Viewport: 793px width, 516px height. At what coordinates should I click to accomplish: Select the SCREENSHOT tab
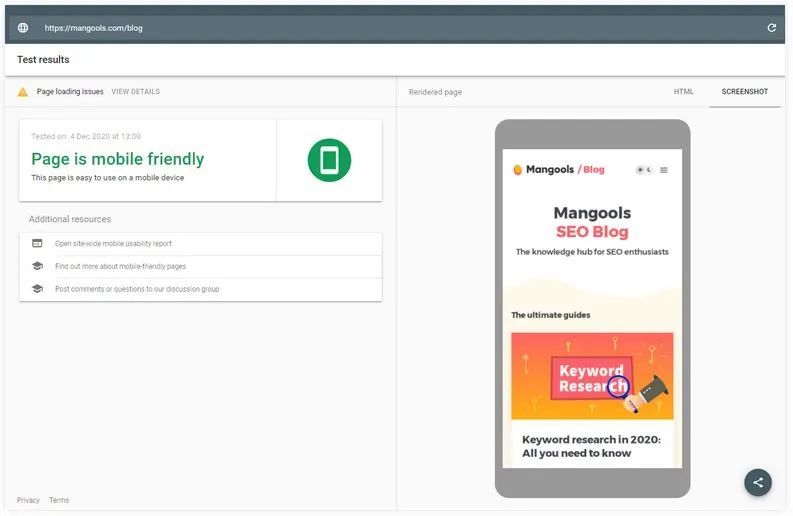[x=744, y=92]
